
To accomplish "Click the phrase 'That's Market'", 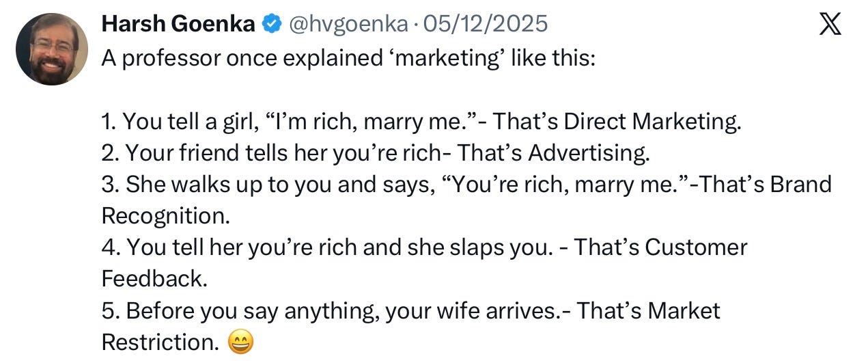I will pyautogui.click(x=649, y=310).
